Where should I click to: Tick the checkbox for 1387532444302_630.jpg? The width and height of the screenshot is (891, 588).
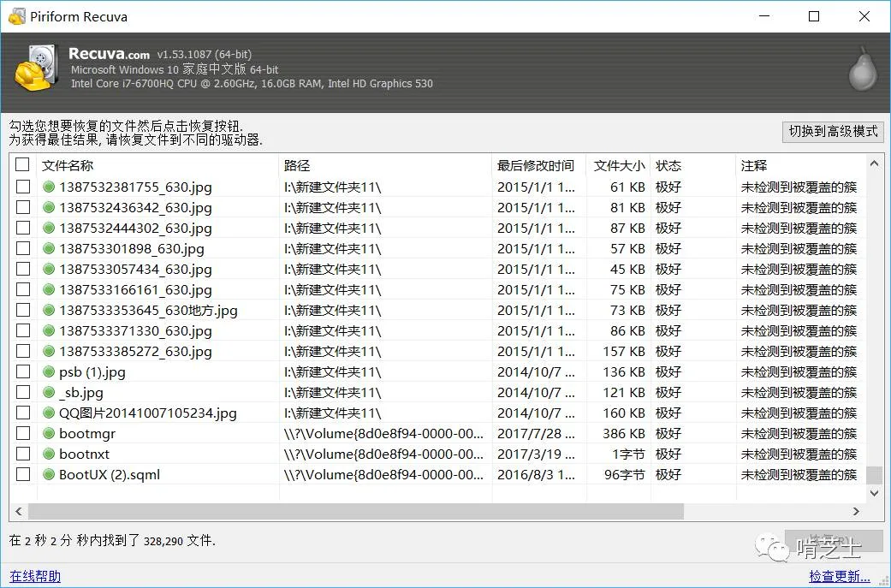pyautogui.click(x=23, y=228)
